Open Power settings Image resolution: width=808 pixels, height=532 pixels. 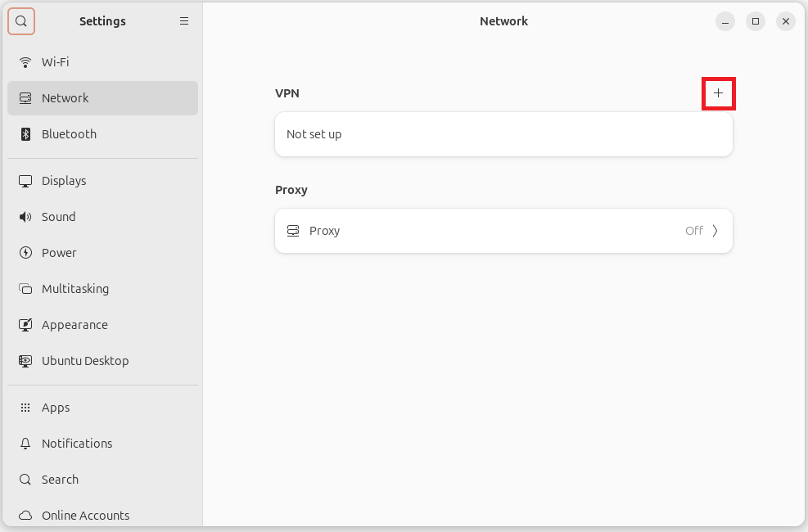coord(102,253)
